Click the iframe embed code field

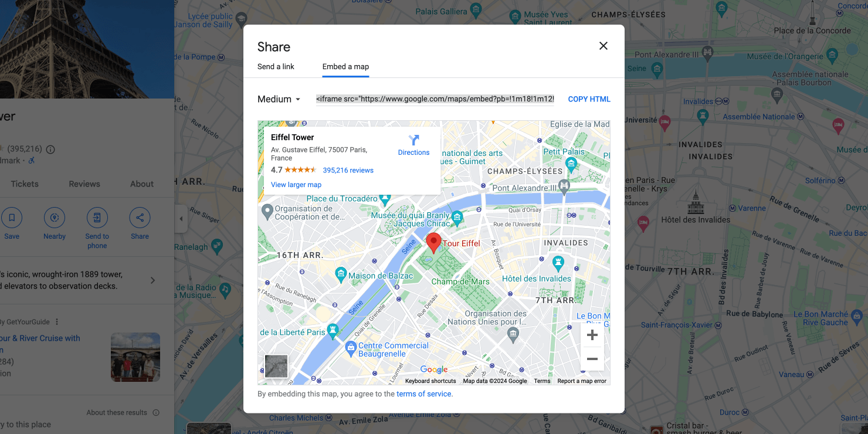coord(435,99)
